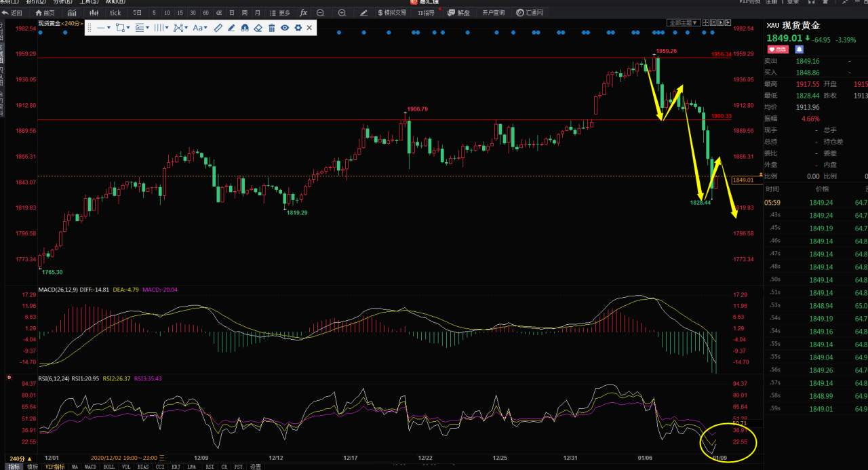Close the floating drawing toolbar
Screen dimensions: 868x470
click(309, 28)
